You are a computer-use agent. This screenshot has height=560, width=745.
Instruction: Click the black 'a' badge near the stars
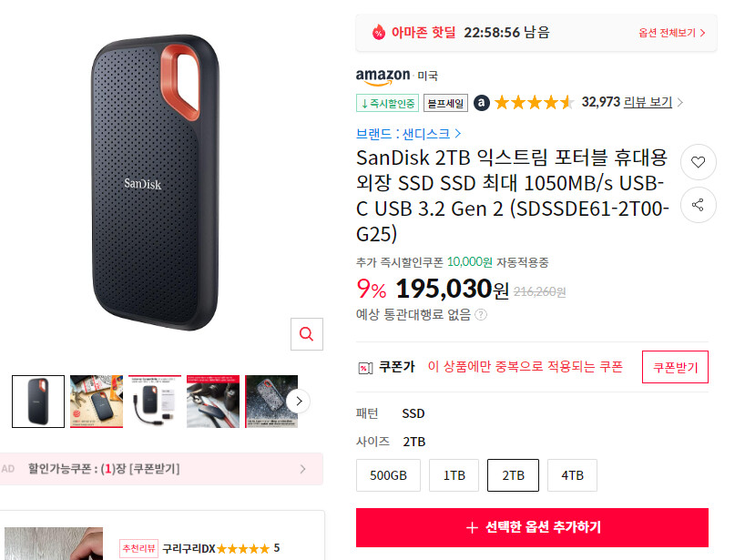[x=482, y=102]
